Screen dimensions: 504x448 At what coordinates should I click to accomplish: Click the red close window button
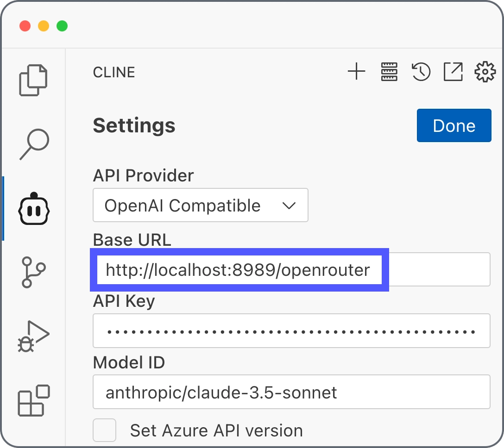(x=25, y=26)
